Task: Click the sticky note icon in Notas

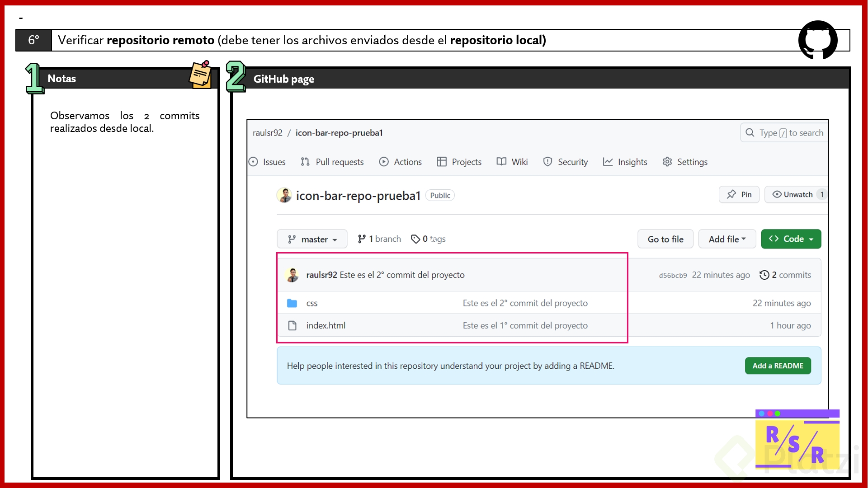Action: click(x=200, y=75)
